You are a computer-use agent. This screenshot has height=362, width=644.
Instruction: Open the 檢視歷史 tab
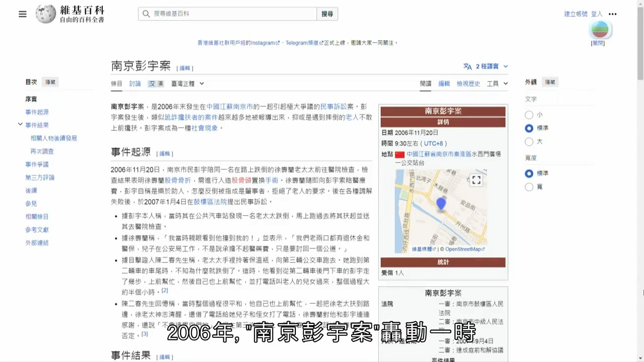(468, 83)
